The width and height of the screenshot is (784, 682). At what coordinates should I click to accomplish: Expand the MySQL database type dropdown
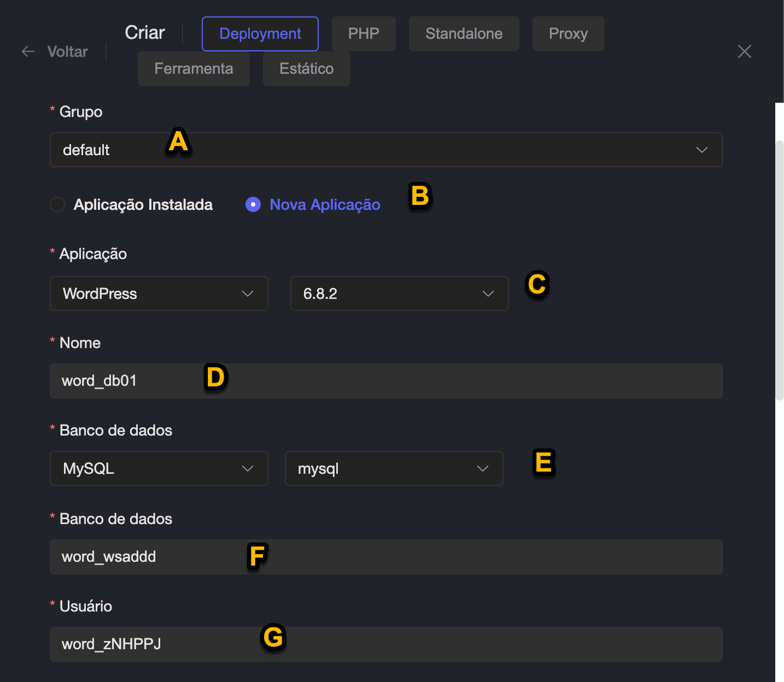[x=159, y=468]
